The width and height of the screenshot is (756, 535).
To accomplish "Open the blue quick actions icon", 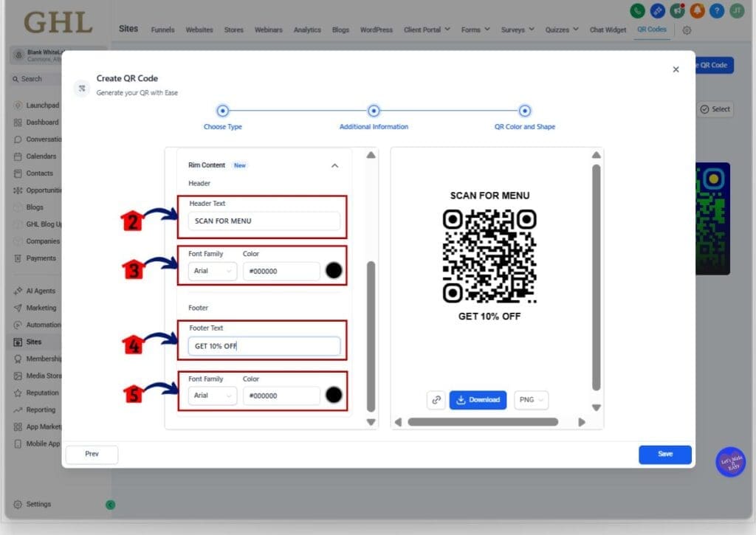I will [657, 10].
